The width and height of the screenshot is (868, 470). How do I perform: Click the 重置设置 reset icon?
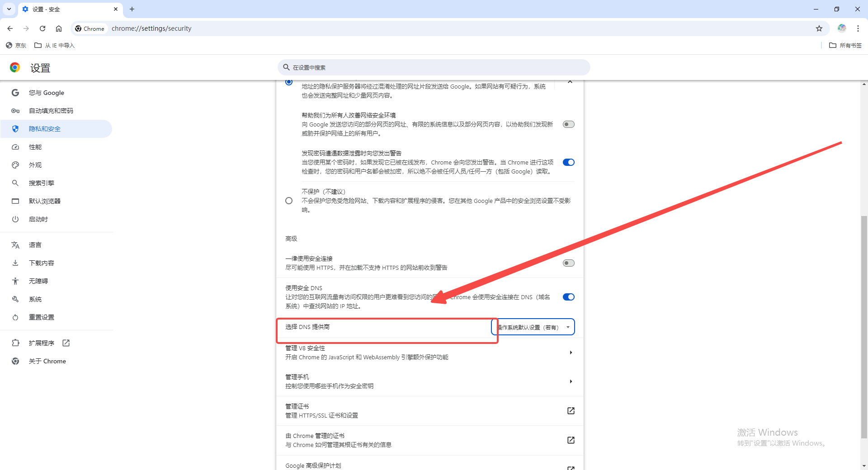15,317
